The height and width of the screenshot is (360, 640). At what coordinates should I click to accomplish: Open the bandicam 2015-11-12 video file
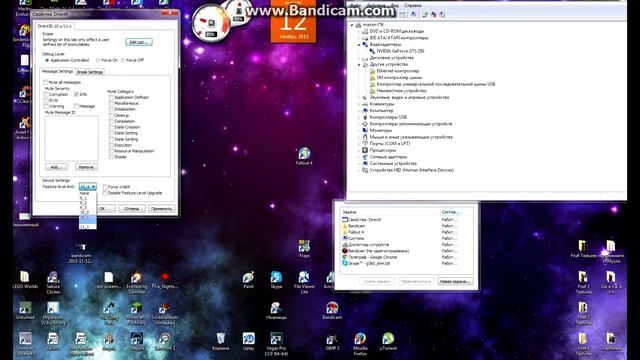coord(80,253)
